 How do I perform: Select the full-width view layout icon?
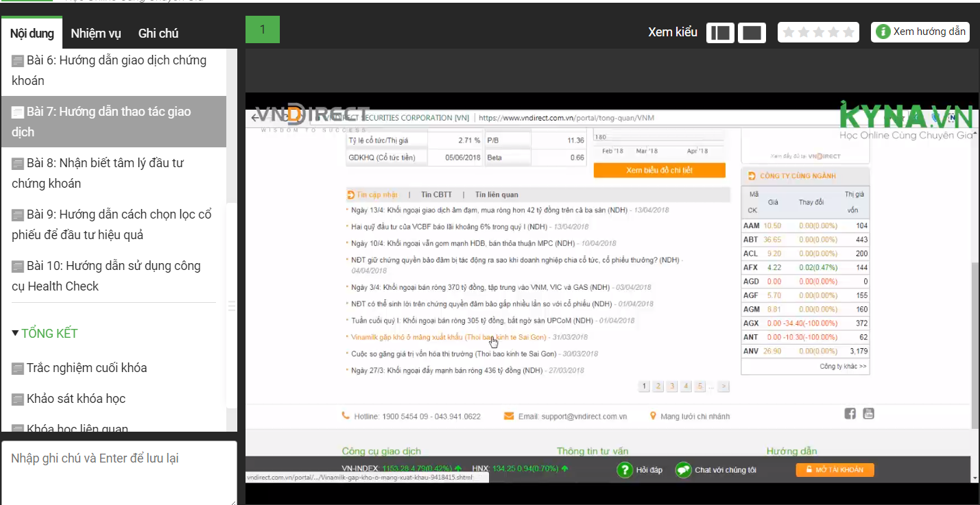(x=752, y=33)
